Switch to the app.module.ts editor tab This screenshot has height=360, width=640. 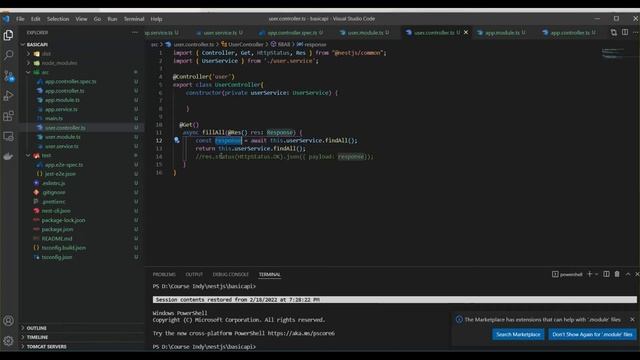502,32
